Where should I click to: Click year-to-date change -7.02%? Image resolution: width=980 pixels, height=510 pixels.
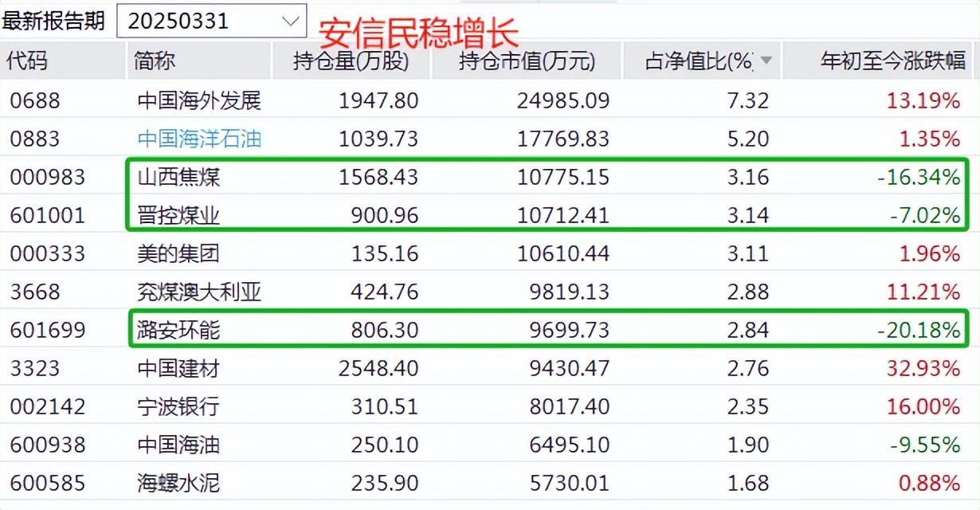pos(925,215)
